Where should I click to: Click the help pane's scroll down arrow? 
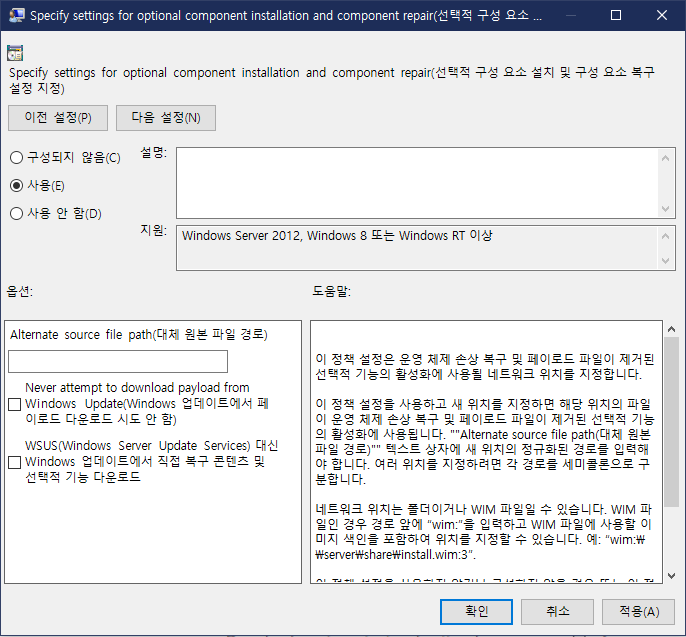[x=671, y=575]
